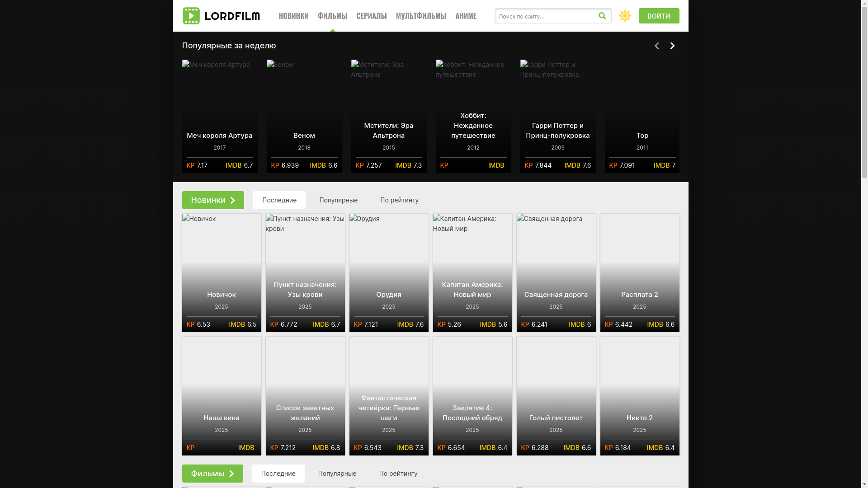Go to next slide in weekly popular carousel
The image size is (868, 488).
click(x=672, y=46)
